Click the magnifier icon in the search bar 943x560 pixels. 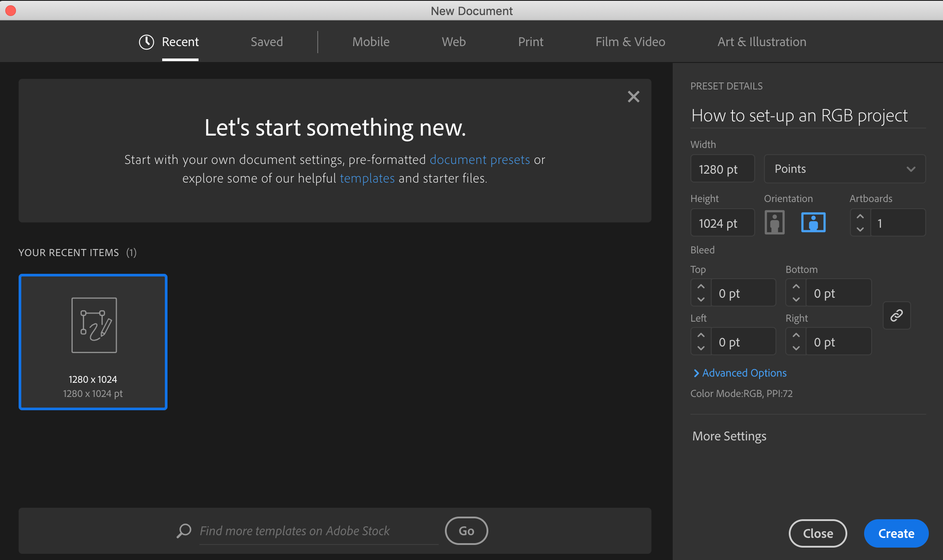click(x=183, y=531)
